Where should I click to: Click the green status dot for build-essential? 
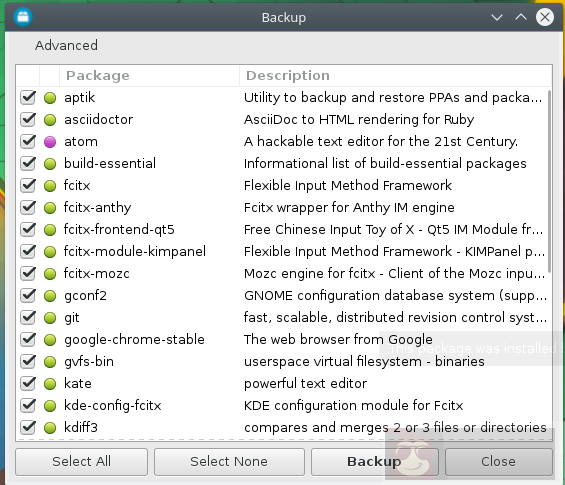50,164
